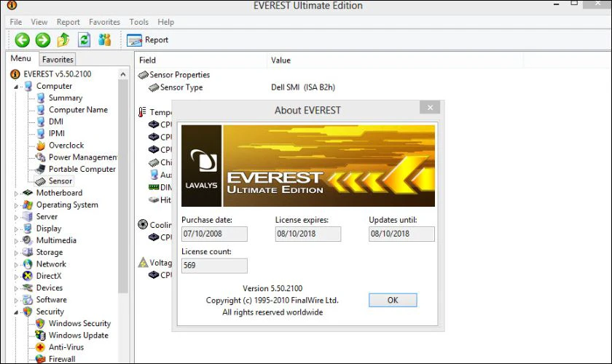612x364 pixels.
Task: Select the Firewall tree item
Action: 62,359
